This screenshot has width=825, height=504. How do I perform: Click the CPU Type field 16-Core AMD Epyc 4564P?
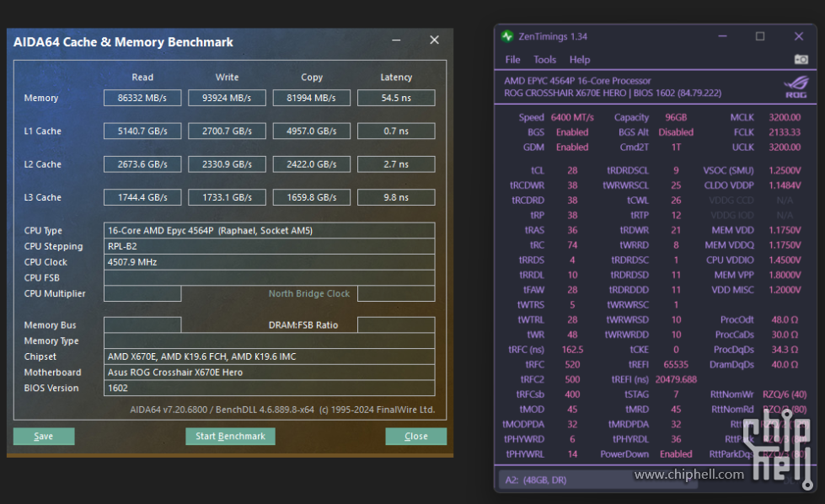click(270, 230)
